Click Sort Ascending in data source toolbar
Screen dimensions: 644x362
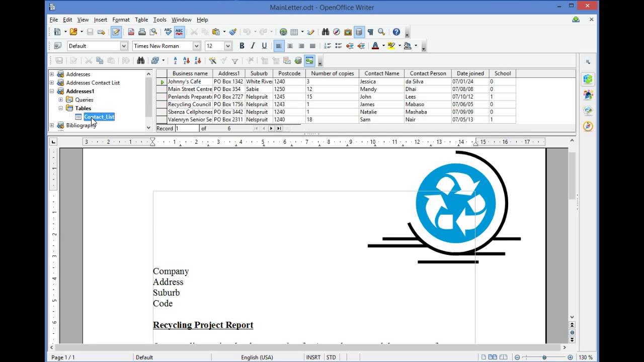(186, 60)
